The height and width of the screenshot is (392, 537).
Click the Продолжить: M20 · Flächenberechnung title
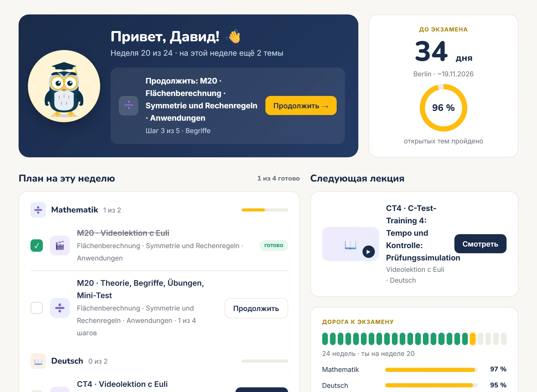[201, 100]
